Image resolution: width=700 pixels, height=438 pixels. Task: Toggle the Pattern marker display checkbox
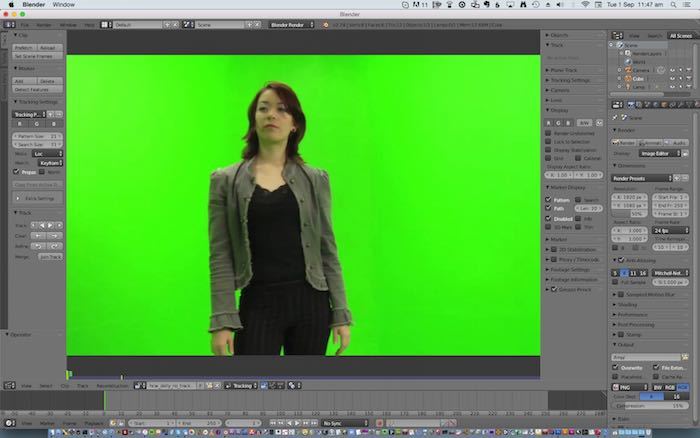point(548,200)
